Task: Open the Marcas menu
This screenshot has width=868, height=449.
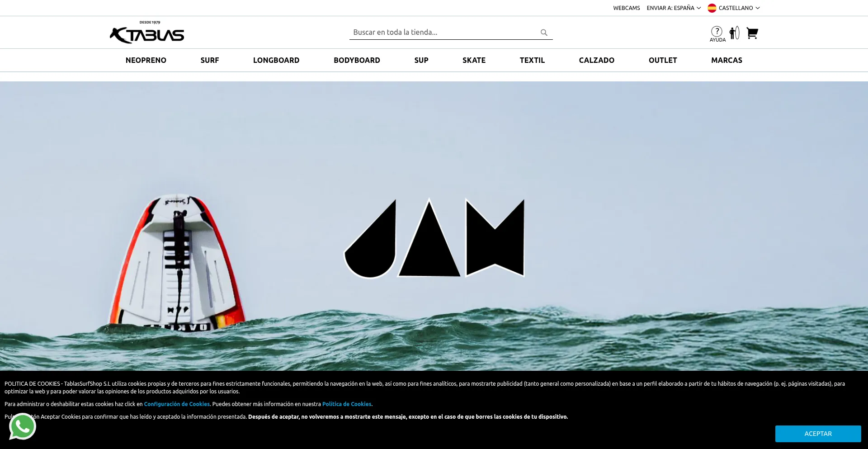Action: [x=726, y=60]
